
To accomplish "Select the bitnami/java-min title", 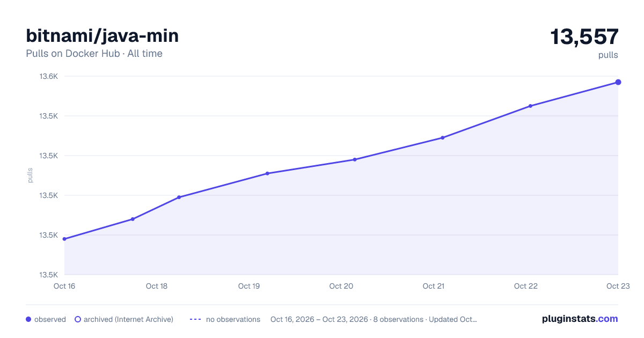I will click(x=103, y=36).
